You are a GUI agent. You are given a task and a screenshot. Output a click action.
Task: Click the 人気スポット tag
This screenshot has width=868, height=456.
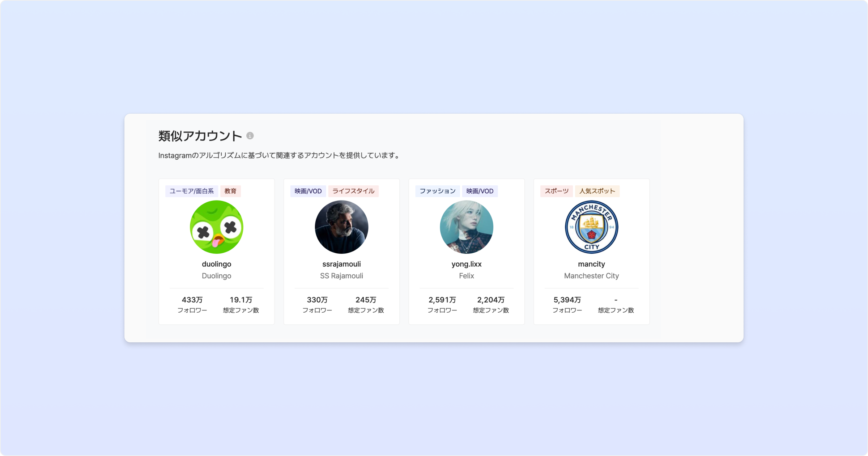click(597, 191)
